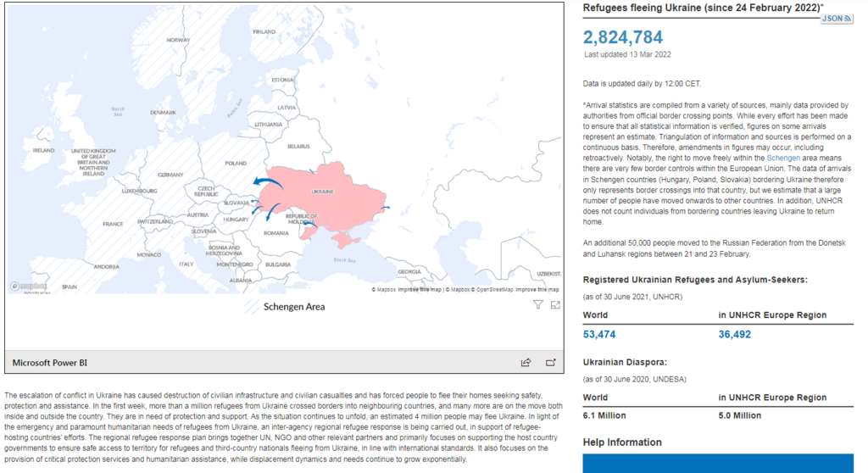
Task: Click the Hungary label on map
Action: [236, 220]
